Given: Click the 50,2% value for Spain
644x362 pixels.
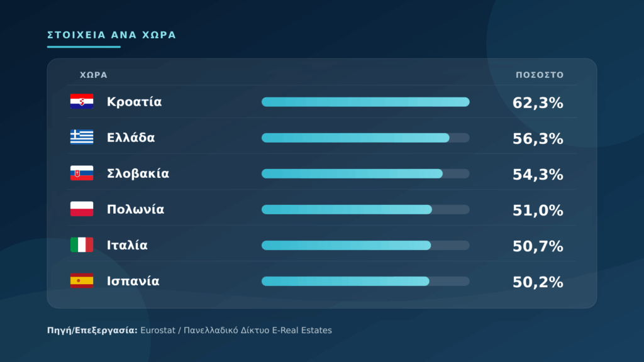Looking at the screenshot, I should (538, 282).
